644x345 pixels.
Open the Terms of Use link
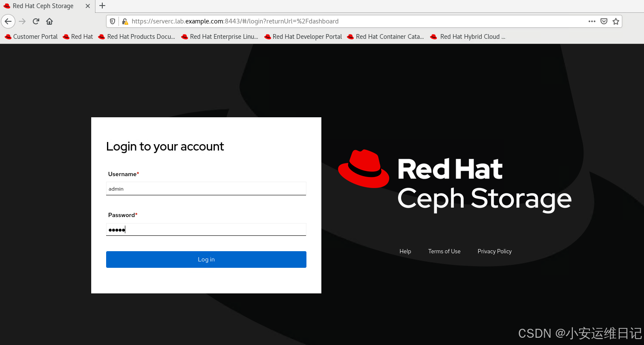pyautogui.click(x=444, y=251)
